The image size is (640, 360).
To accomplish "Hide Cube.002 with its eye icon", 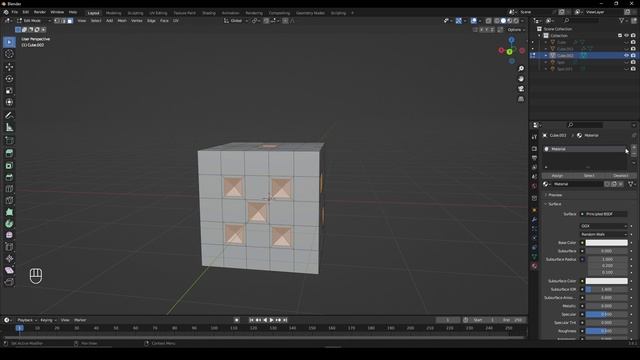I will click(627, 56).
